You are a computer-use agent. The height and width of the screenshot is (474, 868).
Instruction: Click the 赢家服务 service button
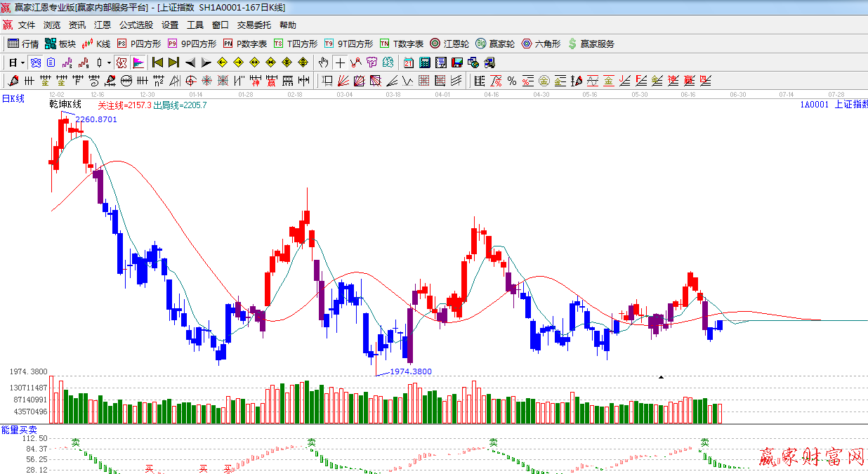[x=591, y=44]
